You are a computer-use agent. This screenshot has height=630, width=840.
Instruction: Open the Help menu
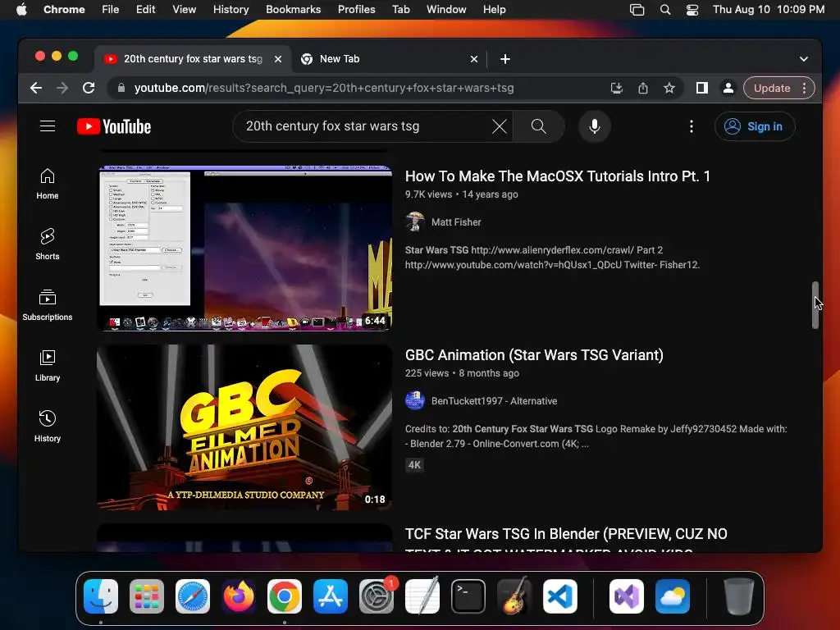tap(494, 9)
